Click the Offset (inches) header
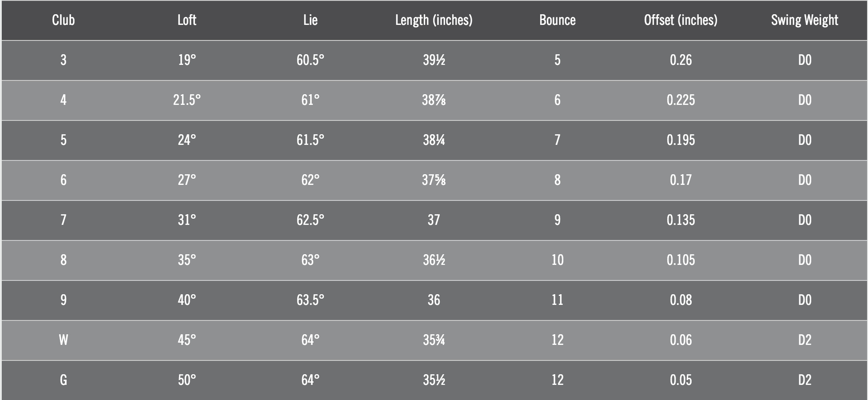 pos(681,20)
